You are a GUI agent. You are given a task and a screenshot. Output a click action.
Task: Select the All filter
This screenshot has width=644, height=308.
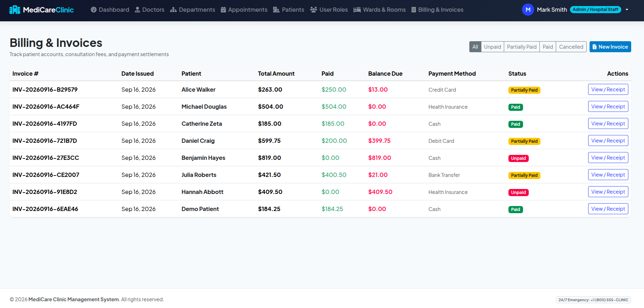pos(475,47)
